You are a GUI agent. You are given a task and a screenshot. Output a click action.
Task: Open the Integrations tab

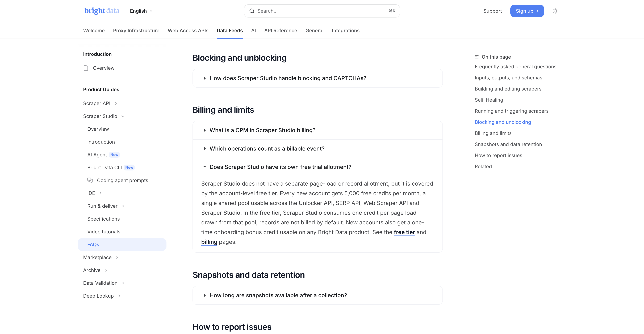(x=345, y=31)
